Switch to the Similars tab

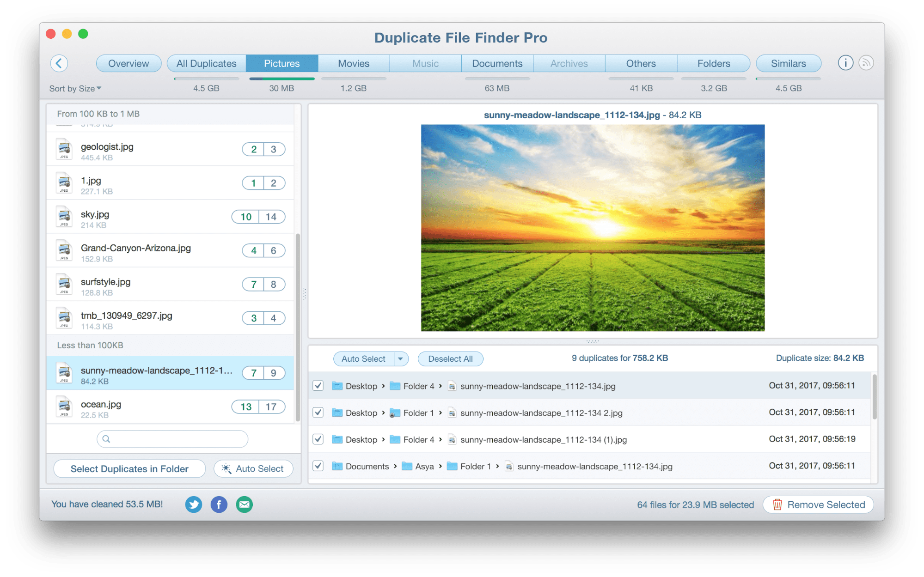(789, 63)
